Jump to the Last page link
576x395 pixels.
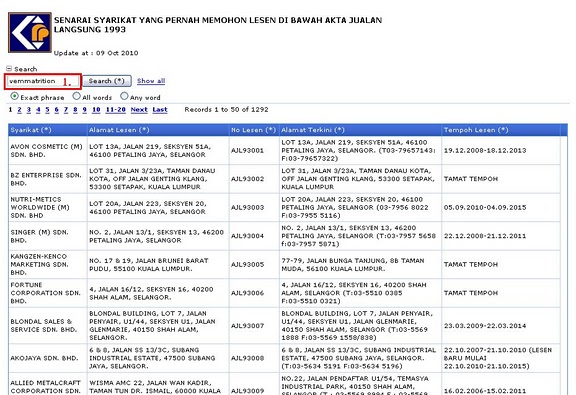click(160, 109)
